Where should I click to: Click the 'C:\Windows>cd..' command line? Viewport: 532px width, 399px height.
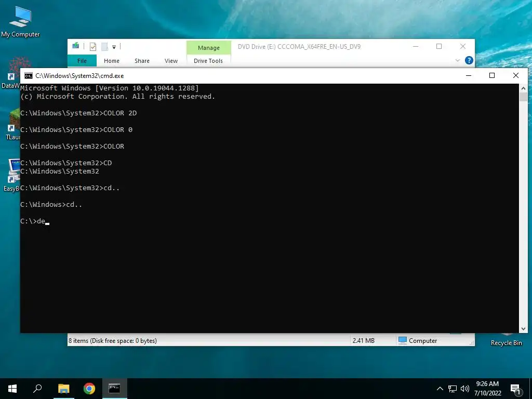[x=51, y=205]
